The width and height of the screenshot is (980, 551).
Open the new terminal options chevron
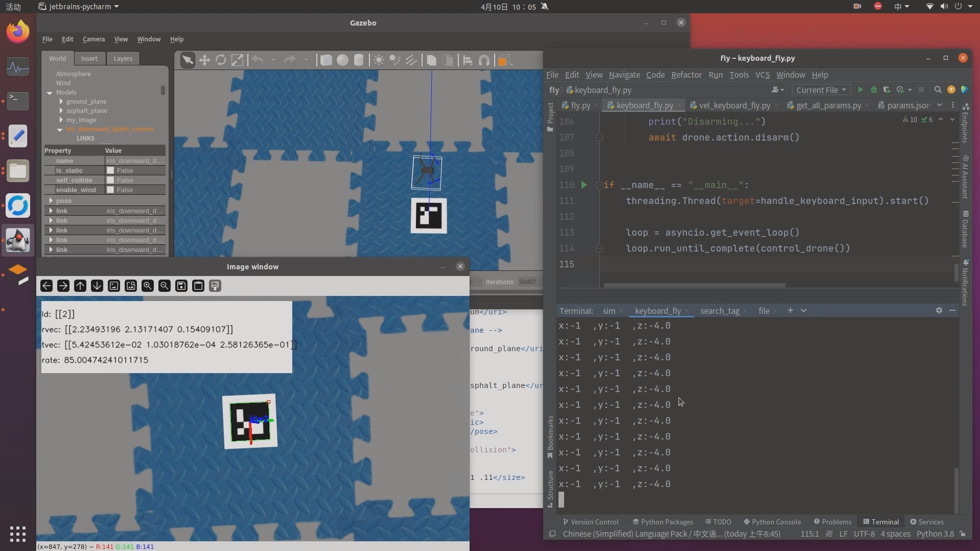tap(804, 310)
